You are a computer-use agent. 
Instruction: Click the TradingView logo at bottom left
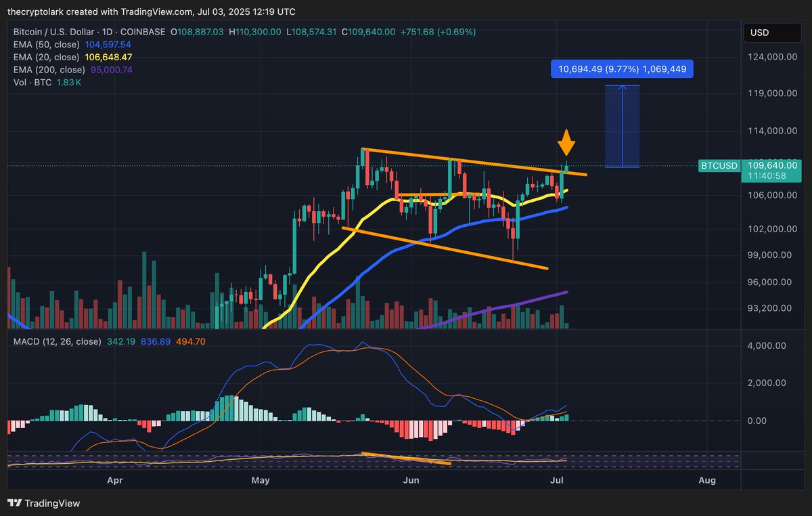[x=43, y=503]
